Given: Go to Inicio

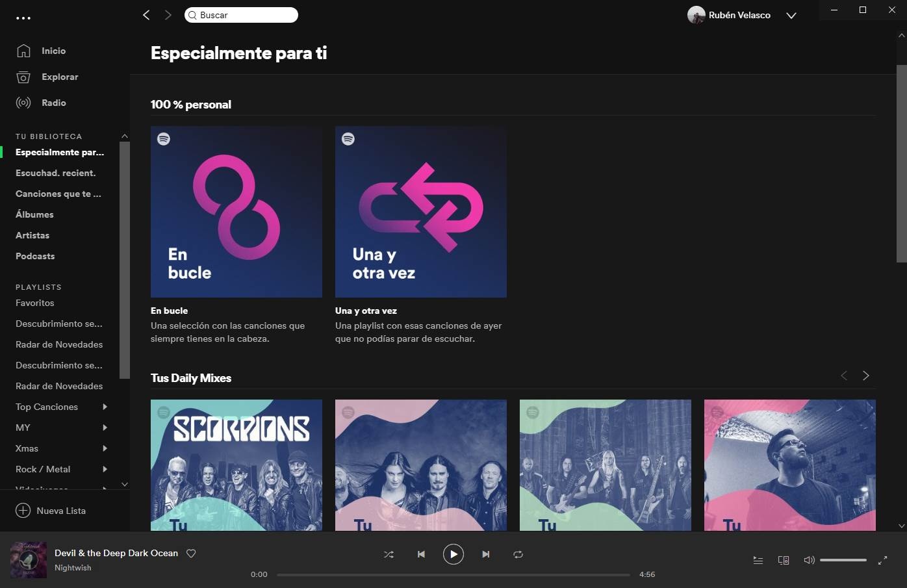Looking at the screenshot, I should pos(53,51).
